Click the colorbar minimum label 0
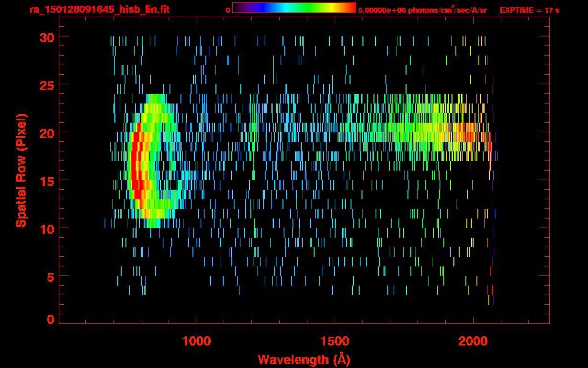 [228, 10]
